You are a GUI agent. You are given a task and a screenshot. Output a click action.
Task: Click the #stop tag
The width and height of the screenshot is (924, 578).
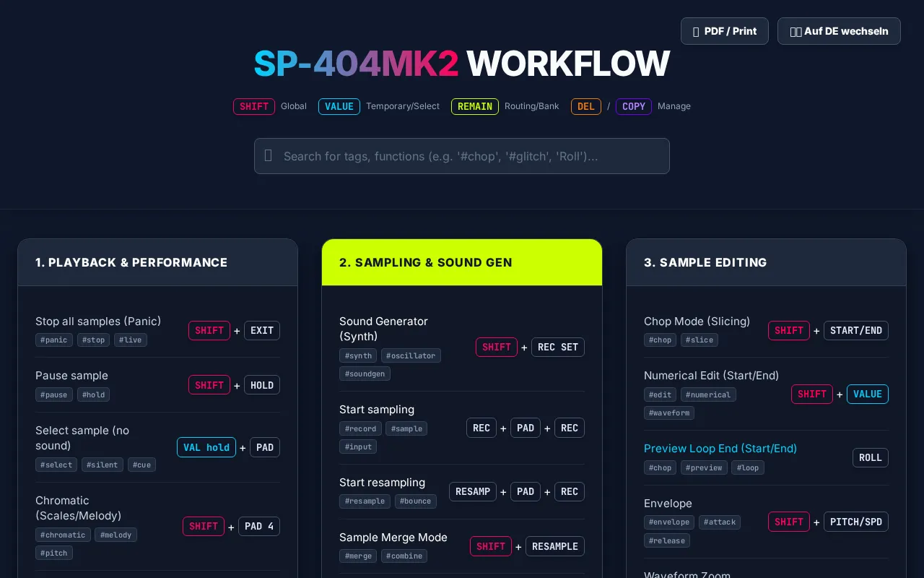93,340
